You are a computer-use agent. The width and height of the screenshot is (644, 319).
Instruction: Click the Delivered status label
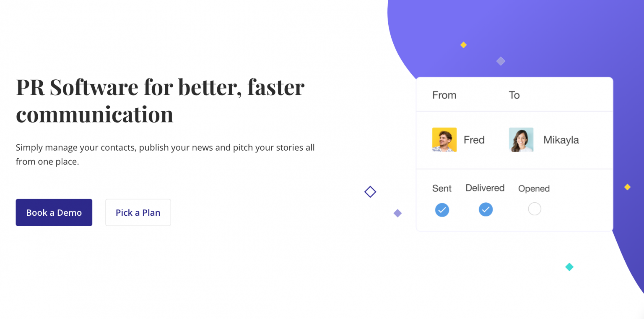click(x=485, y=188)
